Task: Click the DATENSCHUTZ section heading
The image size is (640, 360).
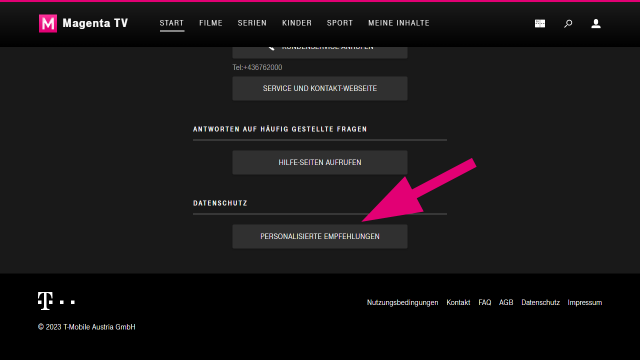Action: [220, 203]
